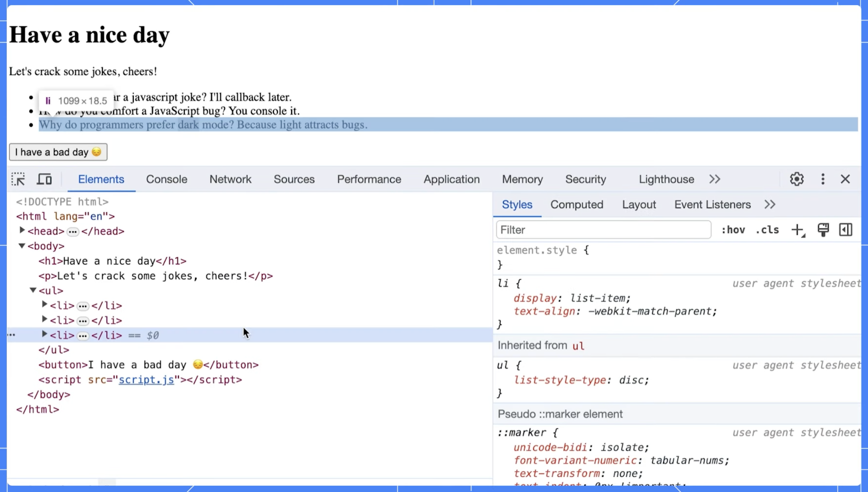
Task: Expand the first li node arrow
Action: point(44,304)
